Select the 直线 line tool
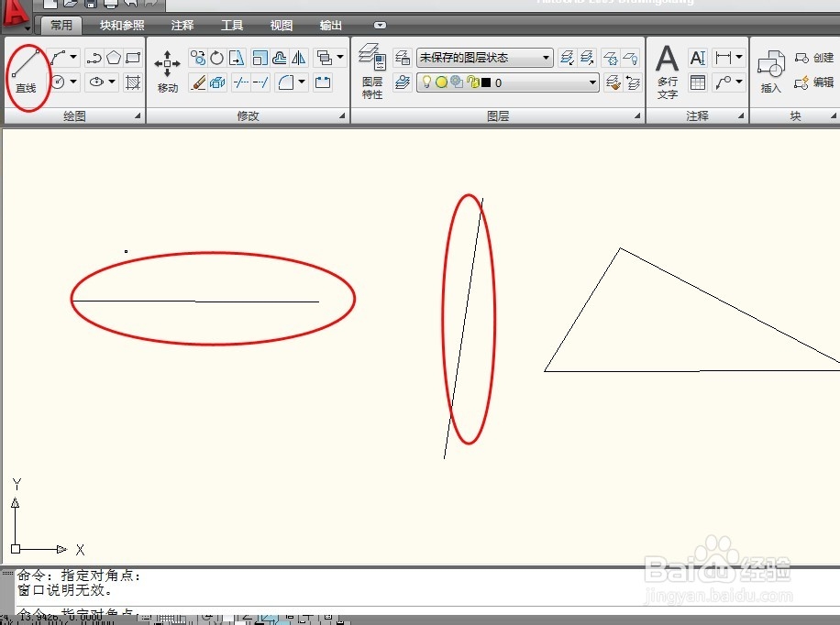The image size is (840, 625). pyautogui.click(x=26, y=71)
